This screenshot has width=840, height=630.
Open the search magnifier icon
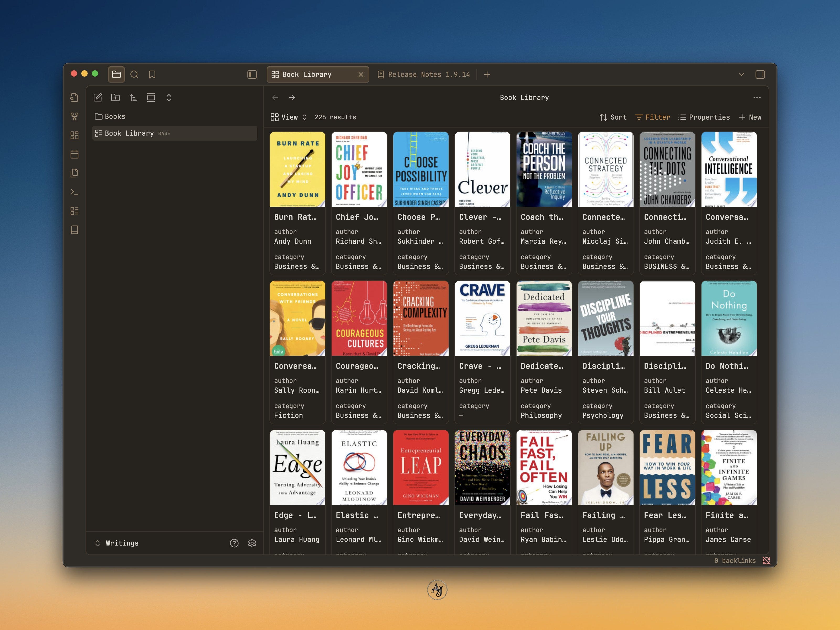(x=134, y=74)
